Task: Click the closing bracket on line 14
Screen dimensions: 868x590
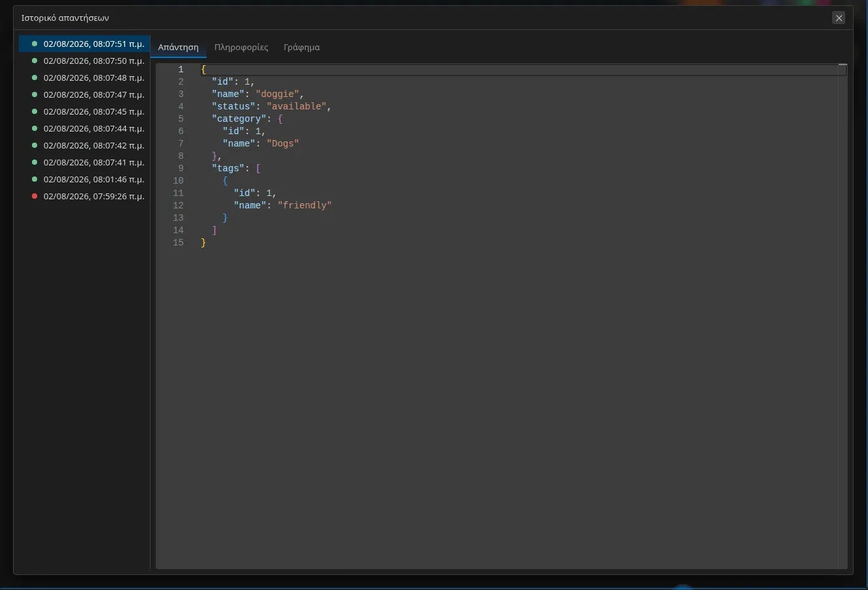Action: 214,230
